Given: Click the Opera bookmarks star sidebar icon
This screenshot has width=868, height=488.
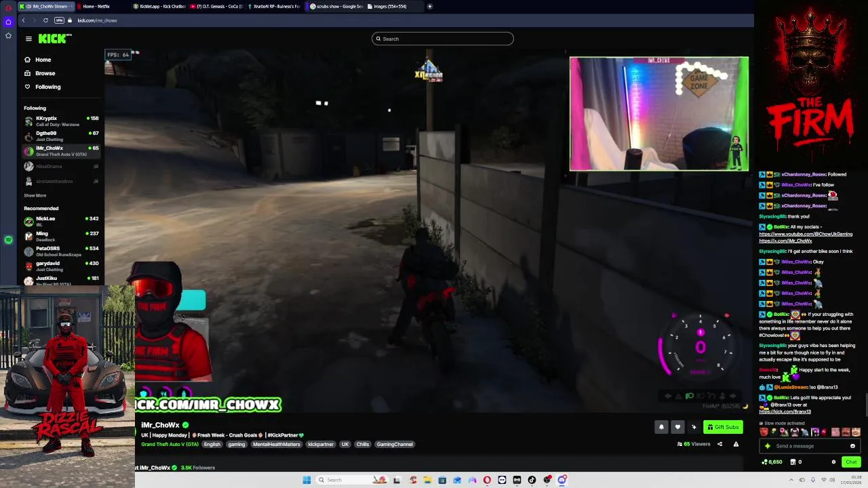Looking at the screenshot, I should pyautogui.click(x=8, y=35).
